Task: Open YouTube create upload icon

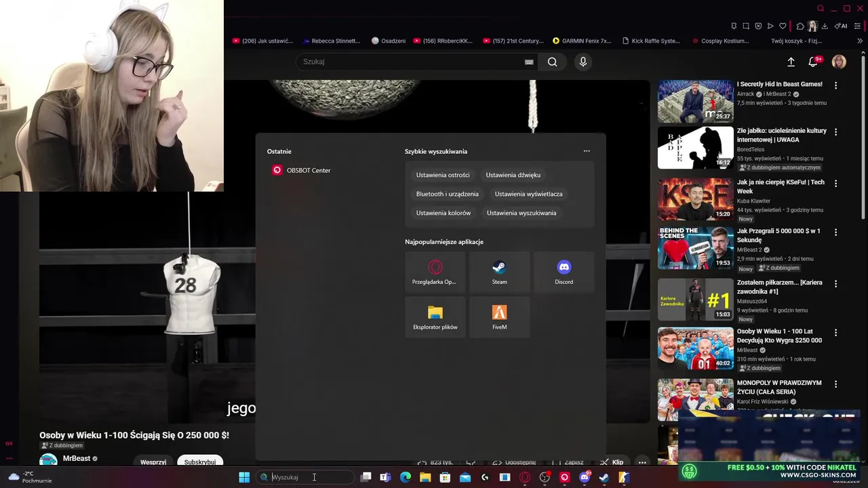Action: coord(791,62)
